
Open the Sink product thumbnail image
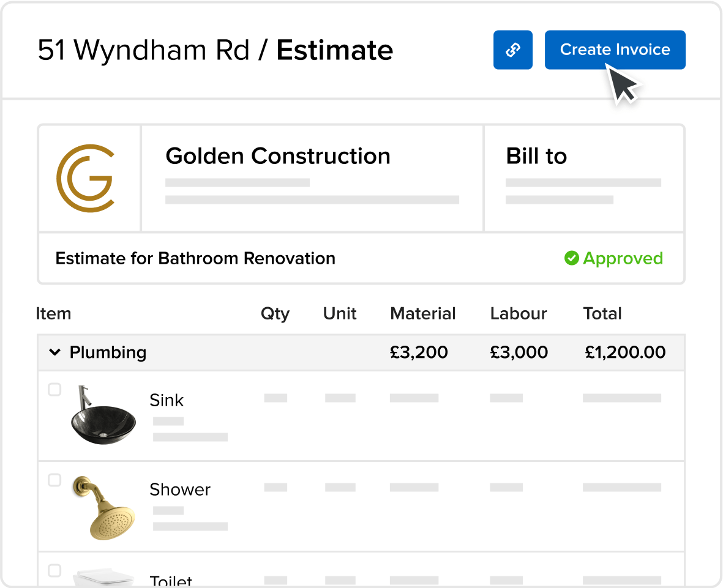(103, 416)
